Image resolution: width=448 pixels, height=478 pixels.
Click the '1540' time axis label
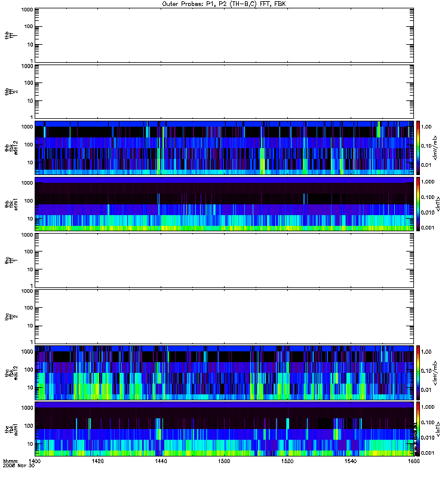(x=351, y=461)
